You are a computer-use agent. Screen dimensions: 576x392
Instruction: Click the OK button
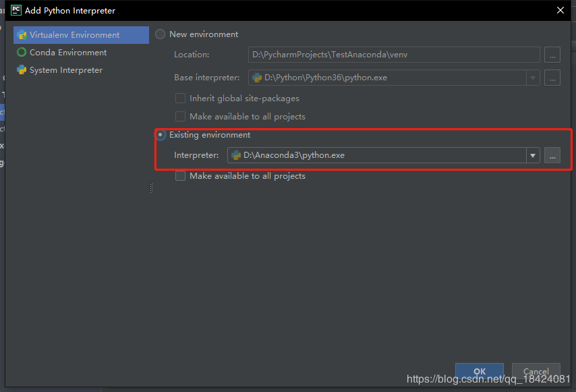point(480,372)
